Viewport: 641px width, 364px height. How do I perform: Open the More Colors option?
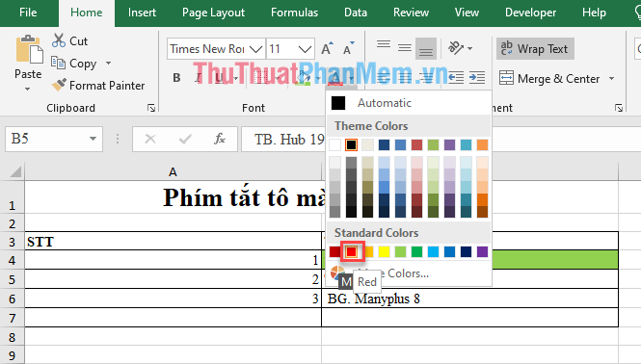tap(408, 273)
